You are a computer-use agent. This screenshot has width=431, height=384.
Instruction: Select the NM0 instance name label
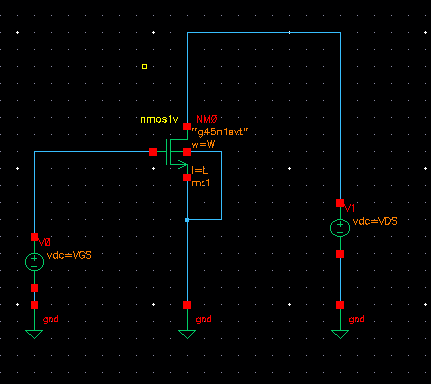207,119
